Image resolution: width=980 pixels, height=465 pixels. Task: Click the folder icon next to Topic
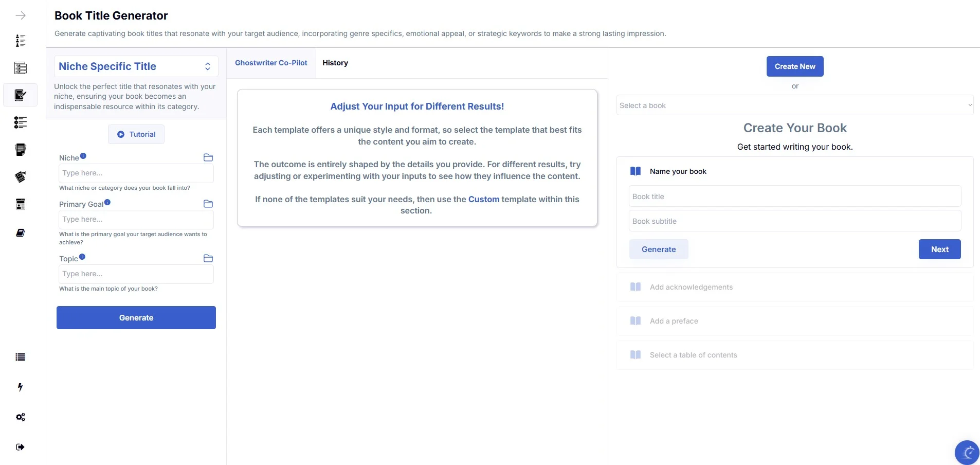[x=208, y=258]
